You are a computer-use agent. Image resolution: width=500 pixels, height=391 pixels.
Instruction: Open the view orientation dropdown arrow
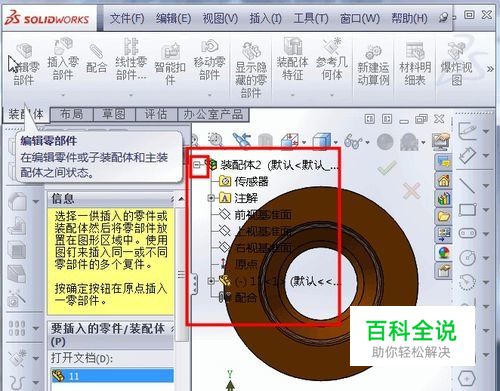click(x=336, y=142)
